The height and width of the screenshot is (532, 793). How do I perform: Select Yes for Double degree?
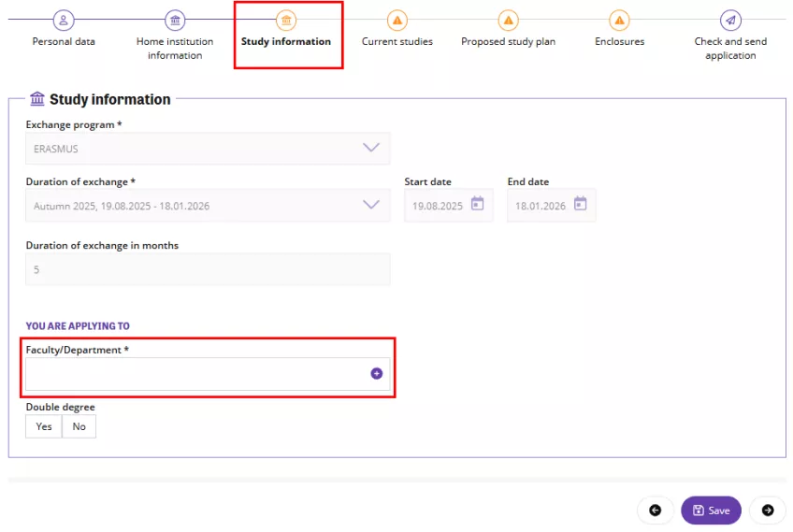tap(44, 426)
